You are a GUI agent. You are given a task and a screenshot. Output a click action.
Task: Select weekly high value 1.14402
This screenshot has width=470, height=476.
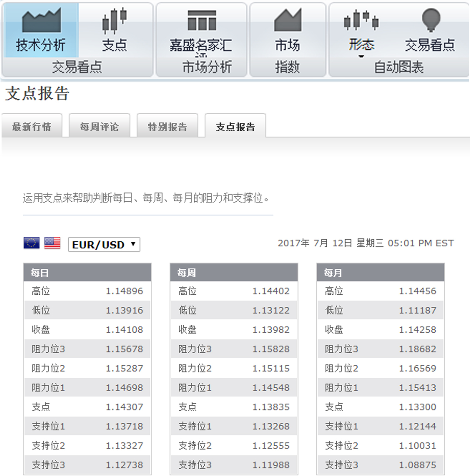pyautogui.click(x=271, y=291)
